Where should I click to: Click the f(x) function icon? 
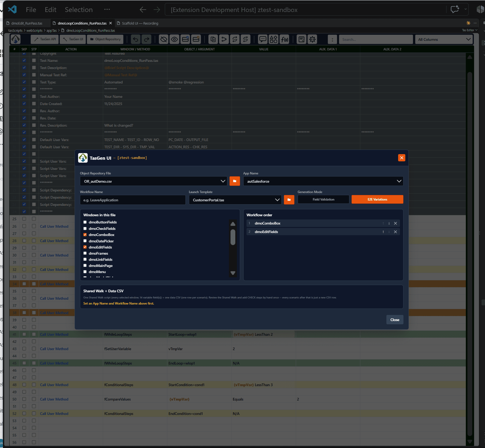[284, 39]
